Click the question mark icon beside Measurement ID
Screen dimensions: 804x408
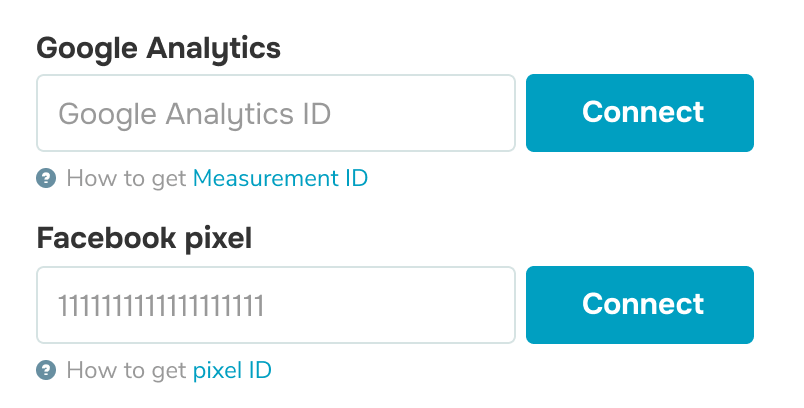tap(46, 178)
